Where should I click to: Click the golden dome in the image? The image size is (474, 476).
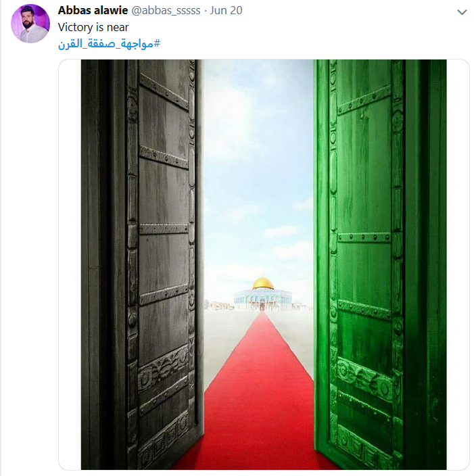click(263, 283)
